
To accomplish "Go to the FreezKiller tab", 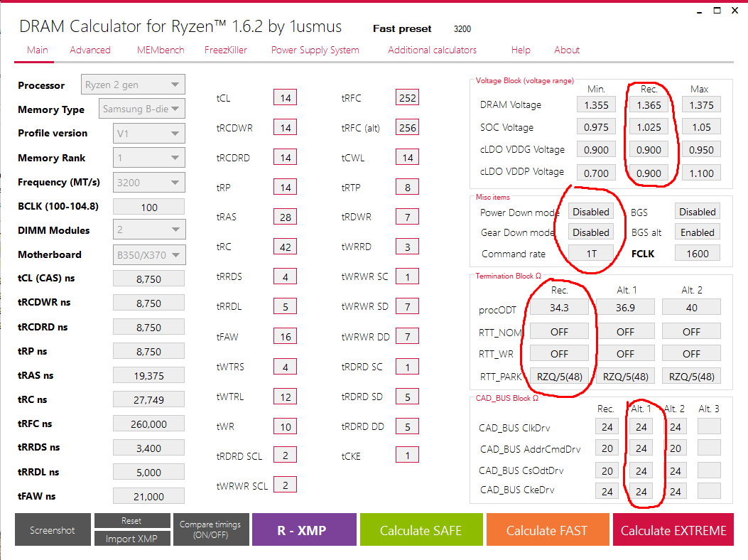I will [x=226, y=50].
